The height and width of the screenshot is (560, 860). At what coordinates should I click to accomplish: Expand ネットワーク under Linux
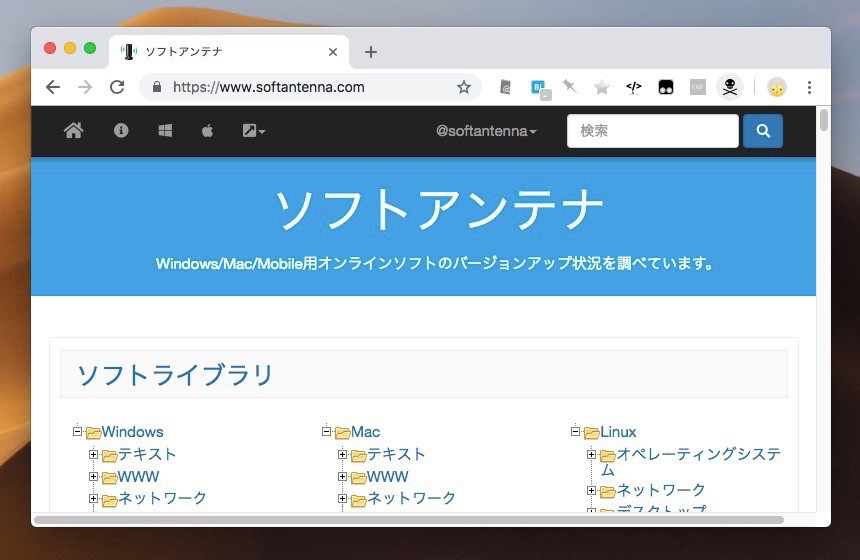591,490
